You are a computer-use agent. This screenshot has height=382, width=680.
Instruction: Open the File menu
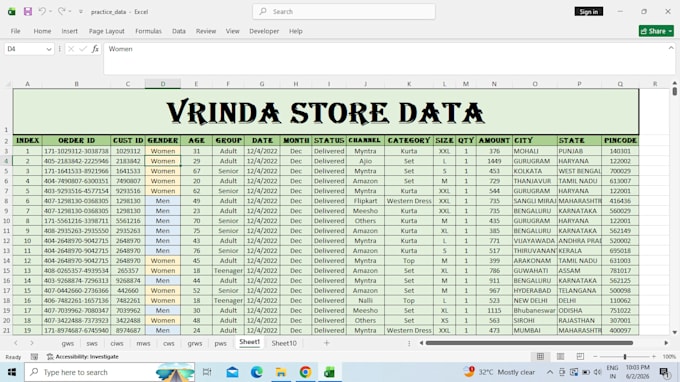(x=16, y=31)
